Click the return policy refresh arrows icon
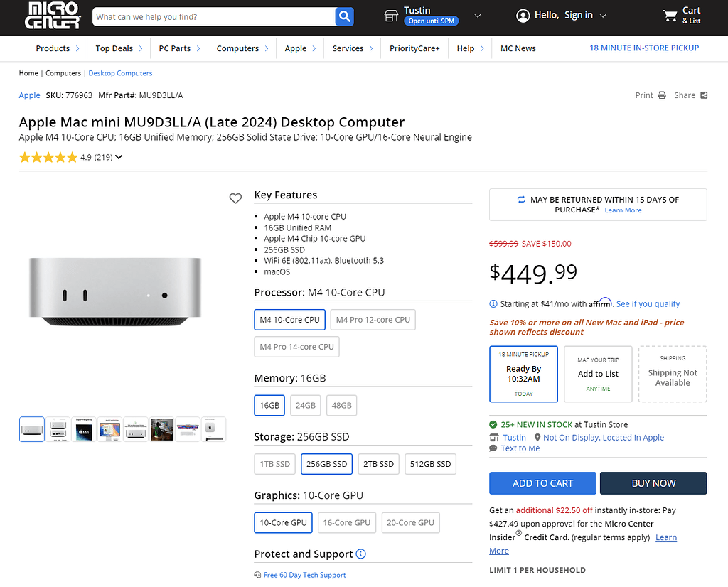Image resolution: width=728 pixels, height=587 pixels. coord(521,200)
